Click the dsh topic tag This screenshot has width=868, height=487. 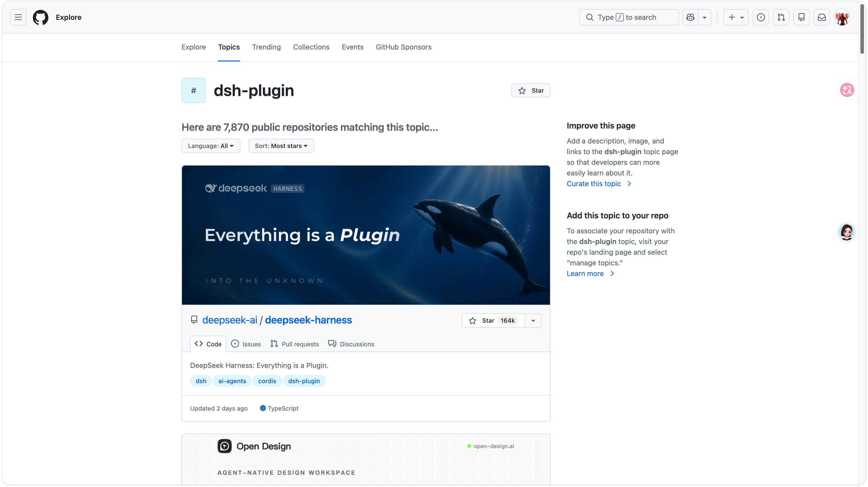pos(201,381)
